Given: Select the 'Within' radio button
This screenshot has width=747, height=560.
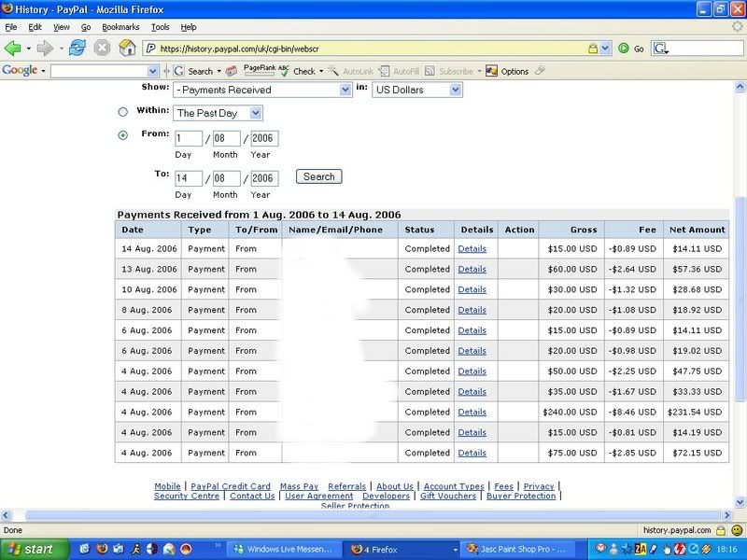Looking at the screenshot, I should tap(123, 112).
